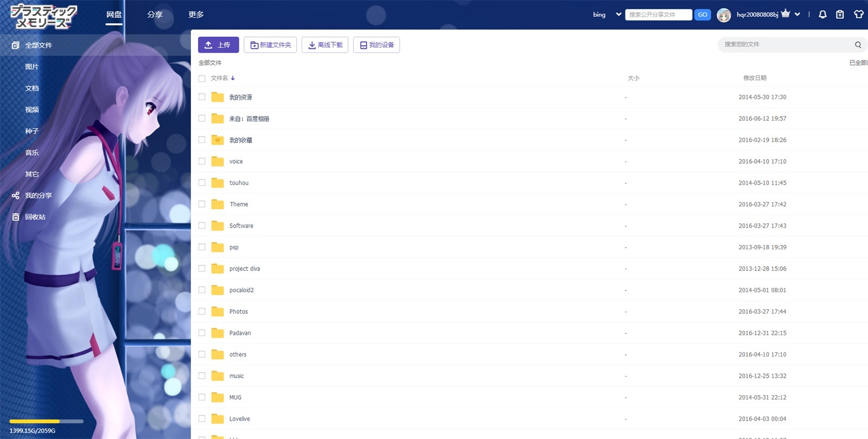Viewport: 868px width, 439px height.
Task: Click the touhou folder icon
Action: coord(218,183)
